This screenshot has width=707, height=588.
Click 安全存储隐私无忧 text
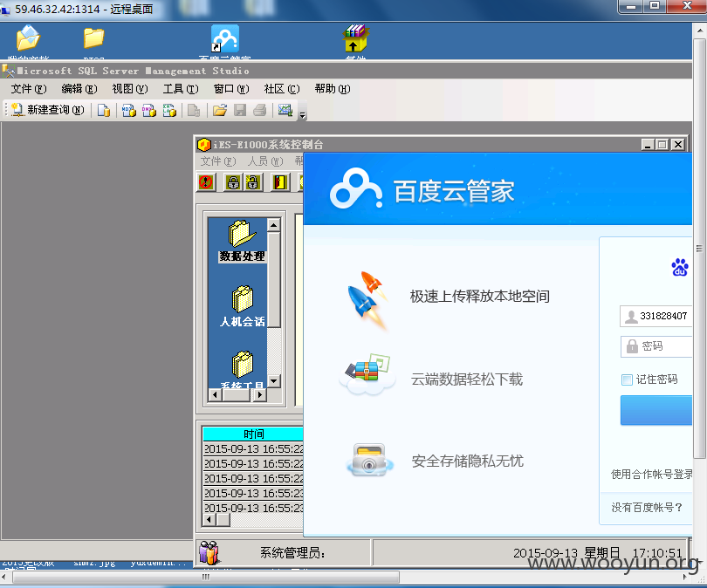point(468,461)
